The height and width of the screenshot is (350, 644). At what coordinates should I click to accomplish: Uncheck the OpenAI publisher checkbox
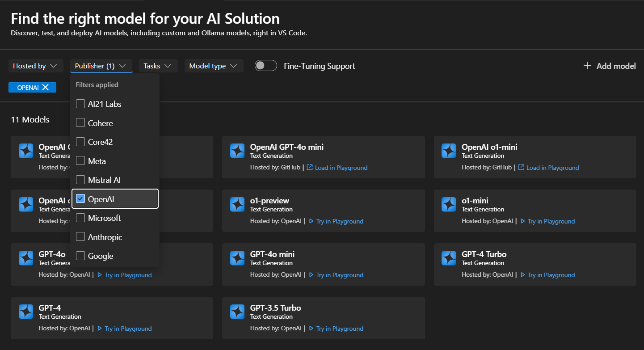pyautogui.click(x=80, y=199)
